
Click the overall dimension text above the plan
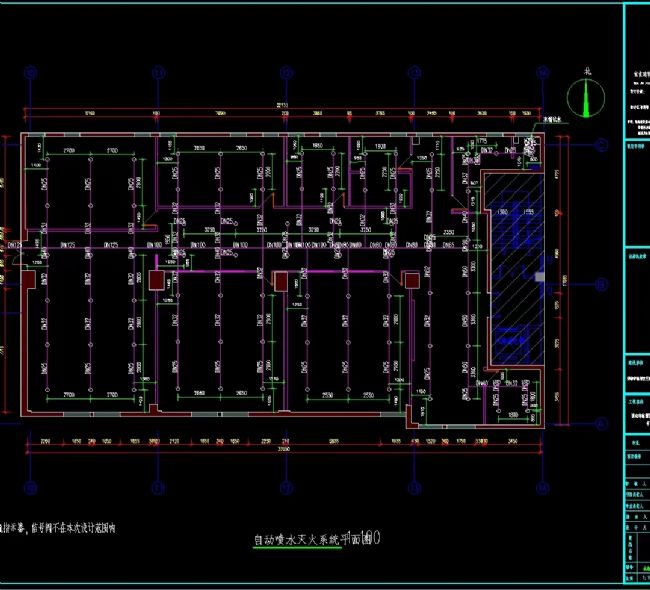coord(283,105)
